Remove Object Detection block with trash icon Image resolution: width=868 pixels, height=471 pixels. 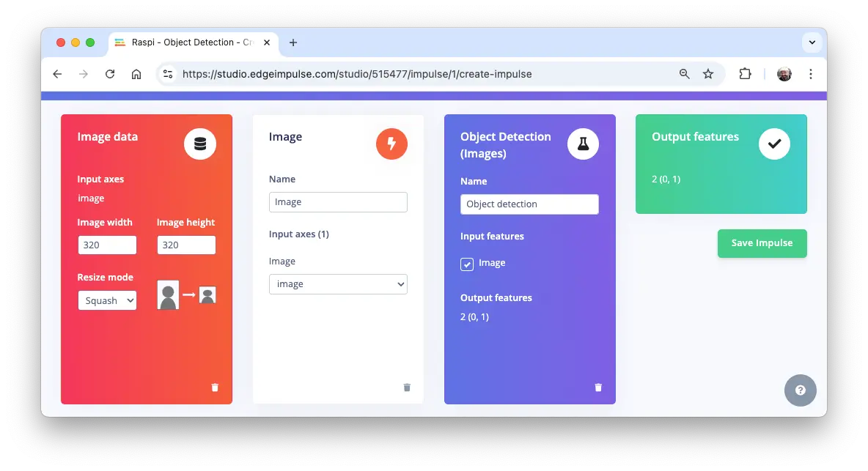click(598, 387)
